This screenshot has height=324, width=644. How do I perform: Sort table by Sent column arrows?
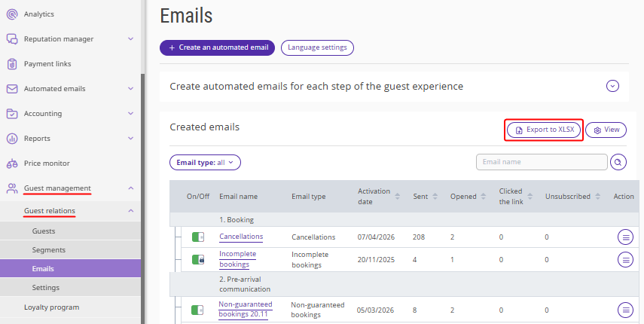[x=436, y=197]
